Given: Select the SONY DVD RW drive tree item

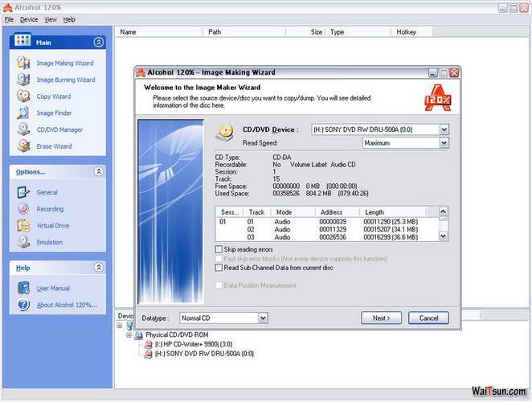Looking at the screenshot, I should (x=198, y=353).
